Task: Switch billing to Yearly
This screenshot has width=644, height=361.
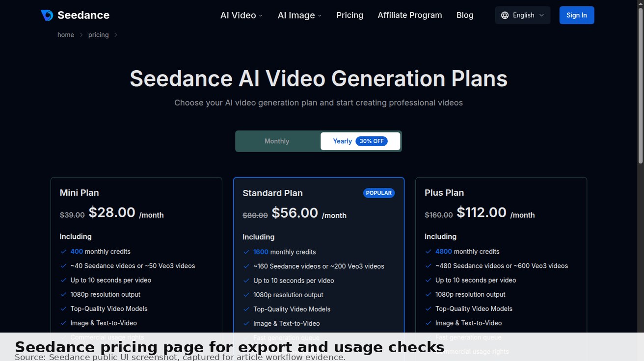Action: point(360,141)
